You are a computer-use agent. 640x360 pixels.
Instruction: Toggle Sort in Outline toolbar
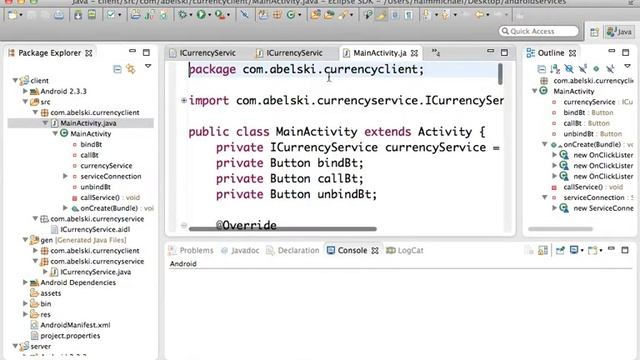555,69
